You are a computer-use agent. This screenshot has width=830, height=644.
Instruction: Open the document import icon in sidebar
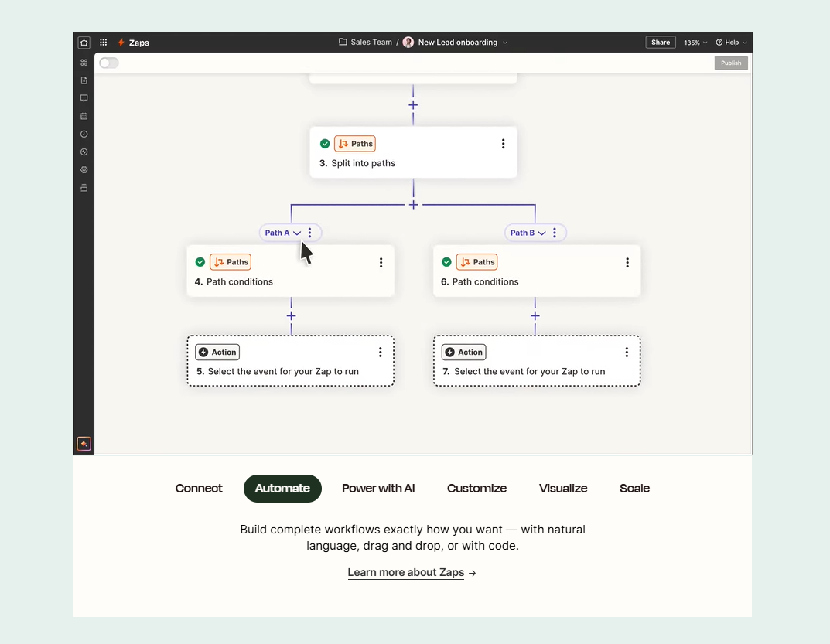[x=84, y=80]
